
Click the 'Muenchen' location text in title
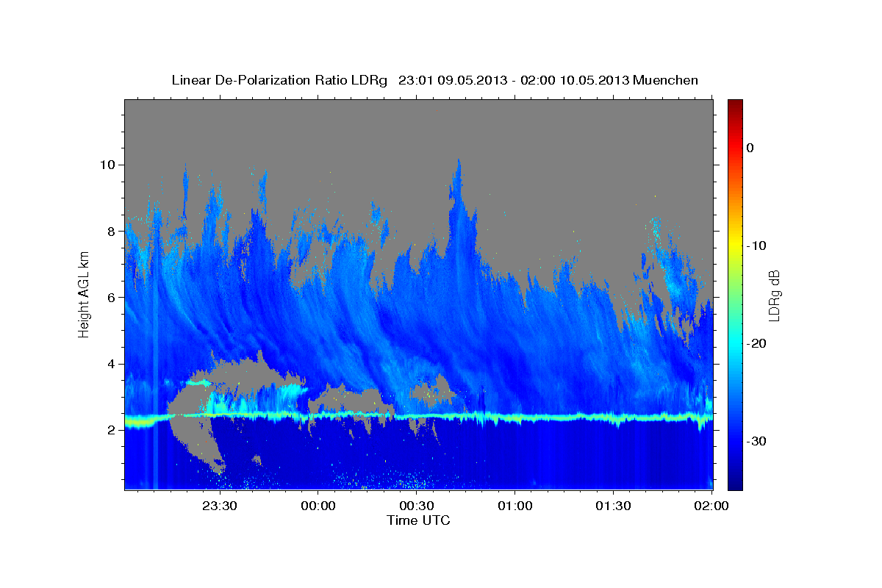pos(666,80)
